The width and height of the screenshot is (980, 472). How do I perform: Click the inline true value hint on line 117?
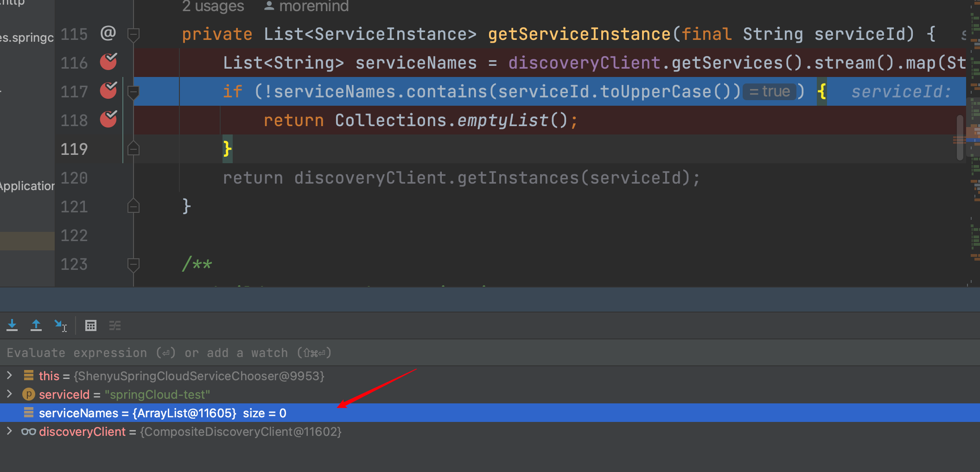(x=770, y=91)
